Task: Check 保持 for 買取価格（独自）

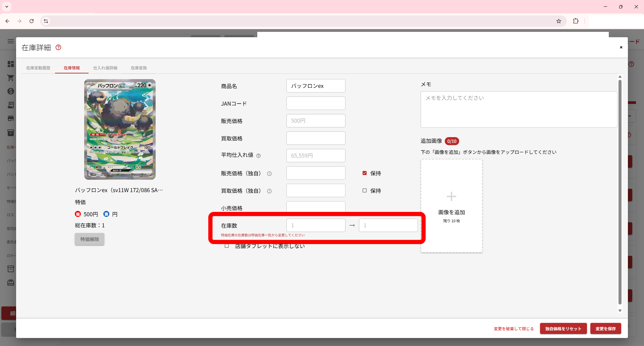Action: [x=365, y=190]
